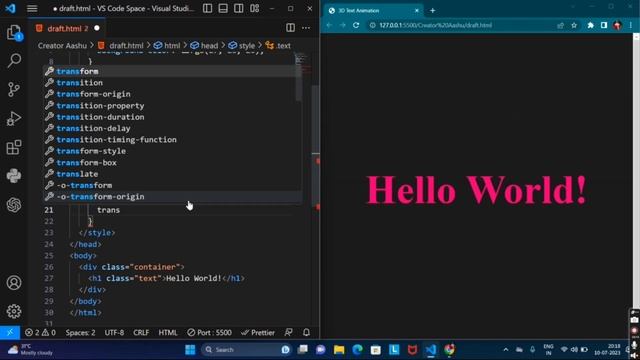The height and width of the screenshot is (360, 640).
Task: Choose the -o-transform-origin suggestion
Action: [x=173, y=197]
